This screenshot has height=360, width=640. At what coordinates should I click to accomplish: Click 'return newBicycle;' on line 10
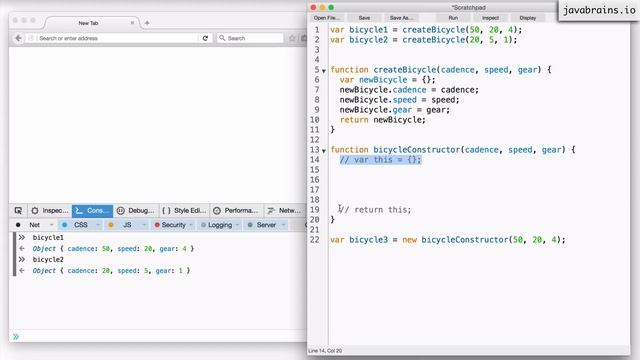(x=382, y=120)
